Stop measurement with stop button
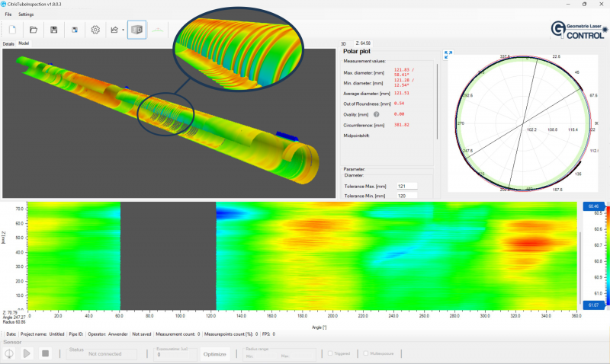 click(x=46, y=354)
